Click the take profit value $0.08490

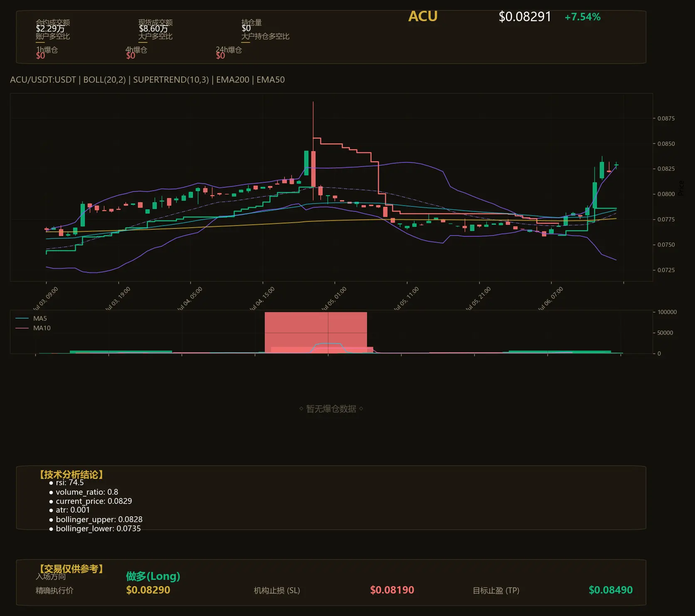pyautogui.click(x=611, y=590)
